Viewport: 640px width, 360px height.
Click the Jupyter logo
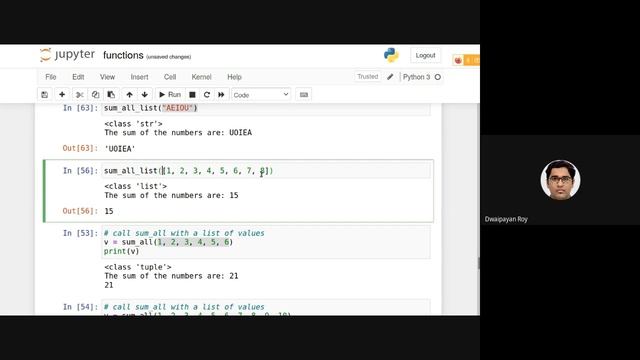[67, 55]
